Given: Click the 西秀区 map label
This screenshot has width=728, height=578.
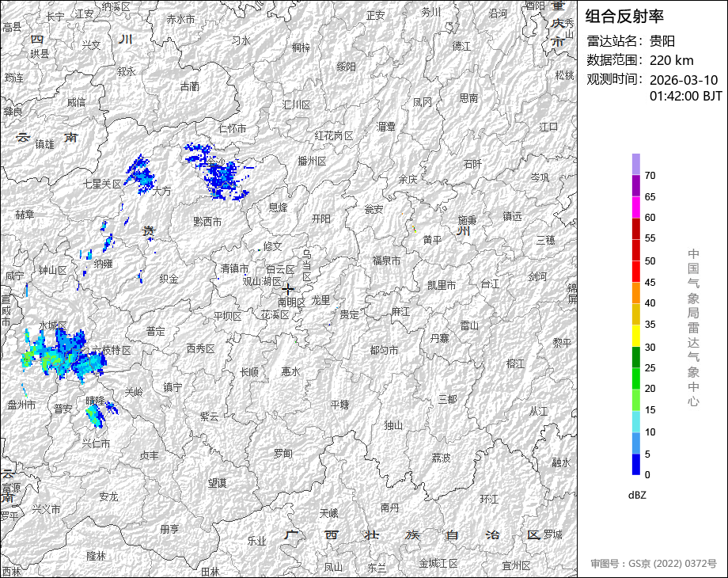Looking at the screenshot, I should [x=200, y=348].
